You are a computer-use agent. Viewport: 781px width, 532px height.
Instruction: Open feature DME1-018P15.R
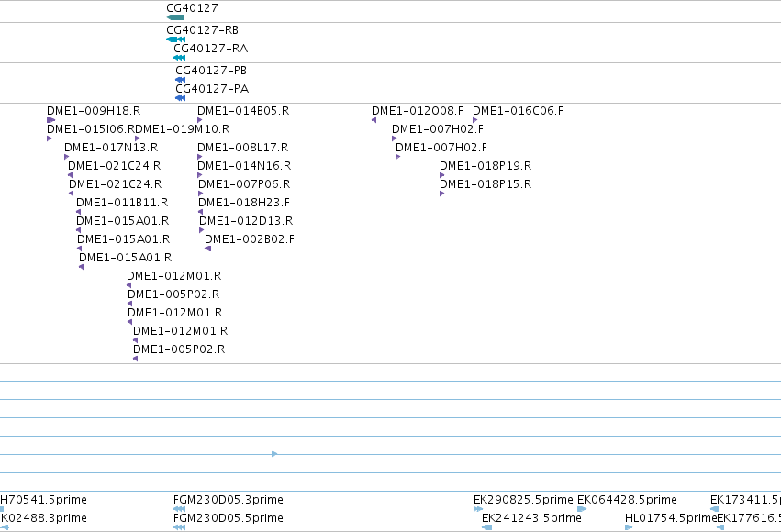pos(485,184)
